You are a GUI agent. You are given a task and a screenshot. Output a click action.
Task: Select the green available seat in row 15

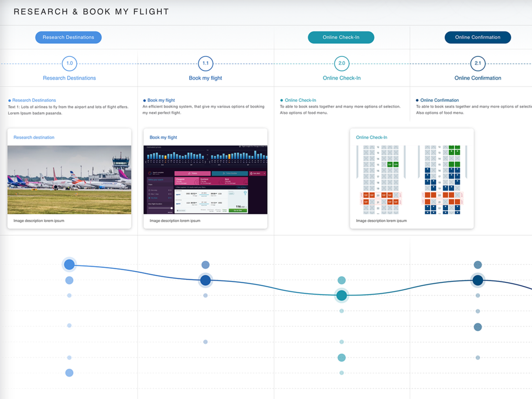(389, 165)
